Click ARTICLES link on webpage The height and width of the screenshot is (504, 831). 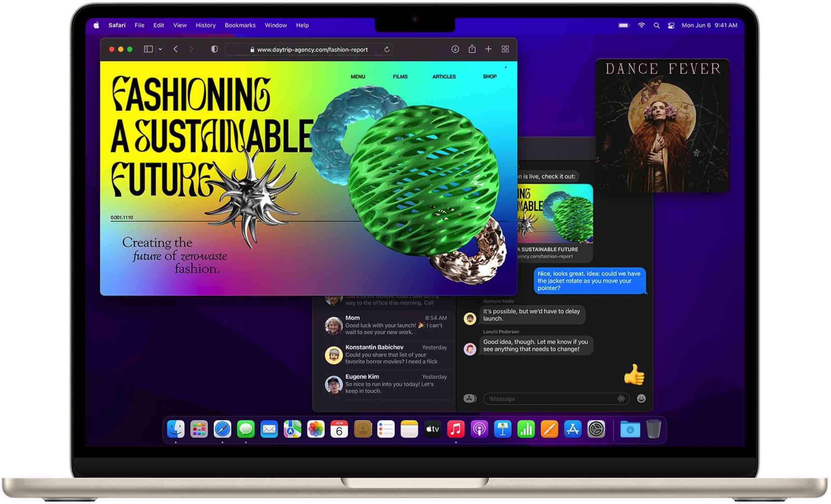445,76
